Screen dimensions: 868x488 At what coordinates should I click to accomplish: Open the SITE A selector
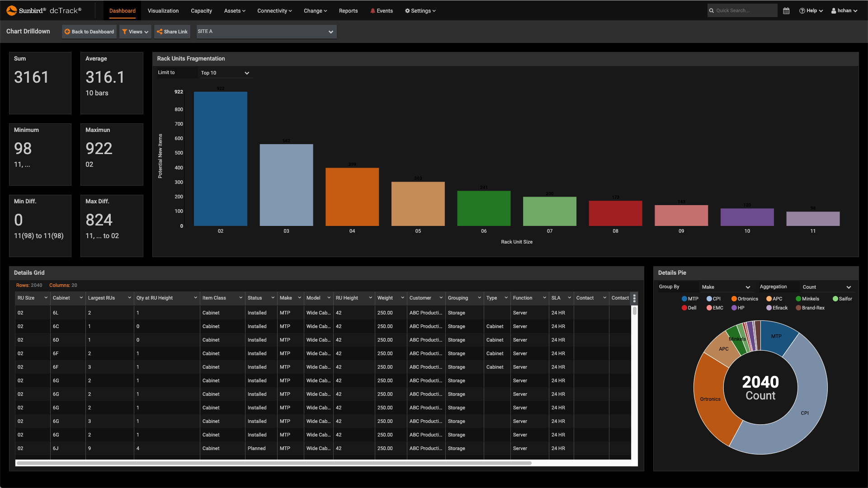[x=266, y=31]
